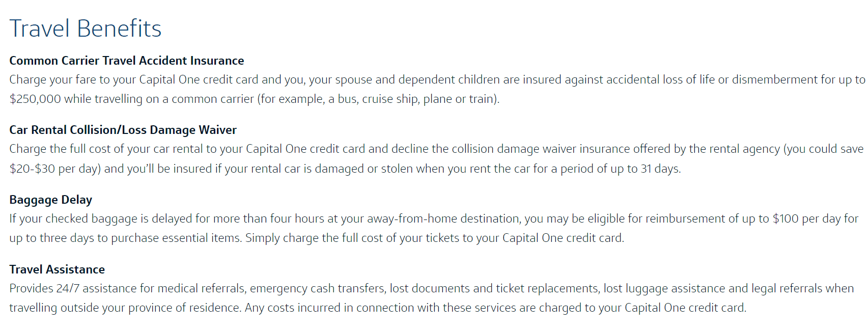Click the Travel Benefits page heading
This screenshot has height=329, width=868.
pos(85,29)
